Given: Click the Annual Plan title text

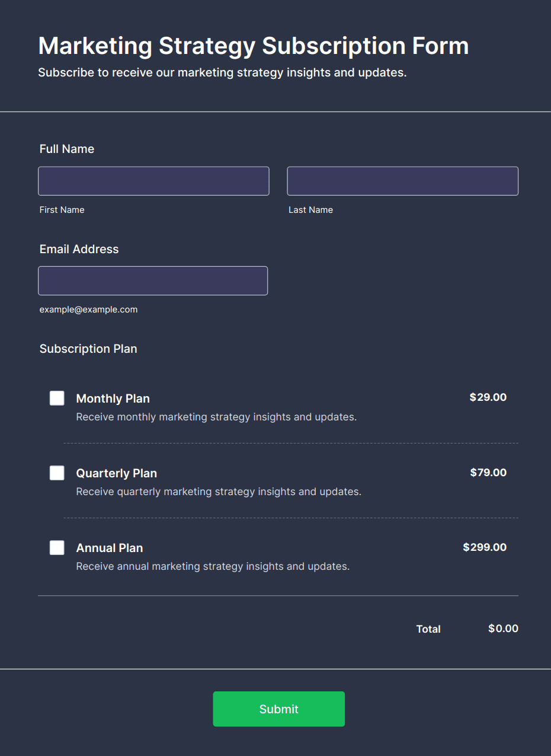Looking at the screenshot, I should (x=110, y=548).
